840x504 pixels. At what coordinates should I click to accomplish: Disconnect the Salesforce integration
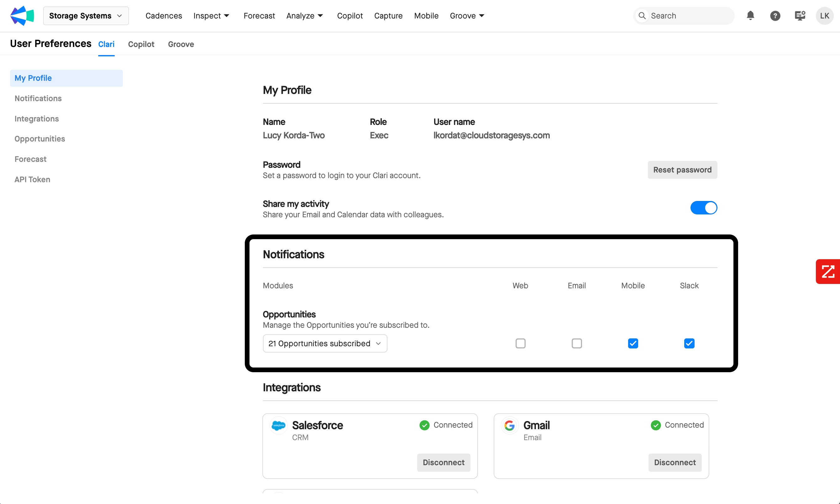pos(443,462)
